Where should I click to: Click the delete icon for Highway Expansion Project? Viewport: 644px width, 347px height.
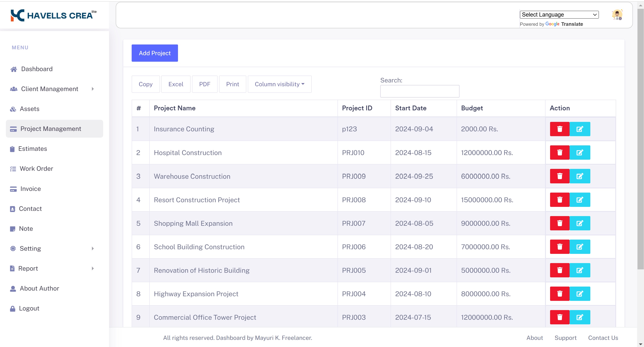pos(560,294)
